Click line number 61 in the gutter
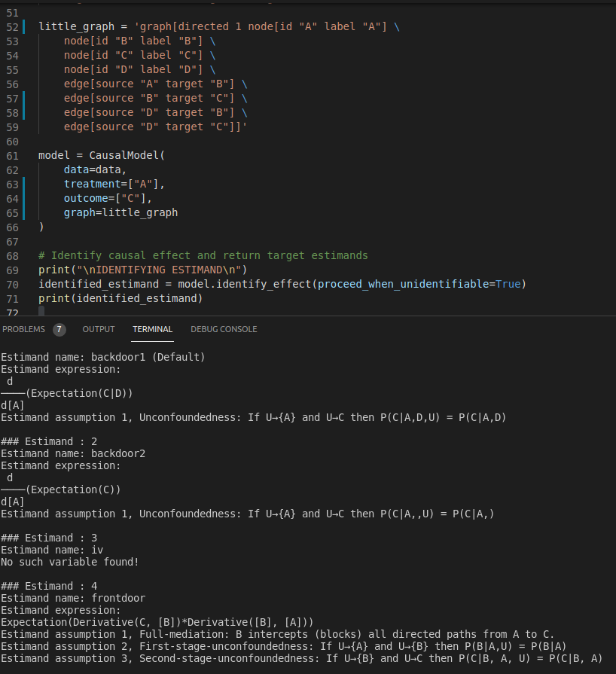Viewport: 616px width, 674px height. coord(13,156)
